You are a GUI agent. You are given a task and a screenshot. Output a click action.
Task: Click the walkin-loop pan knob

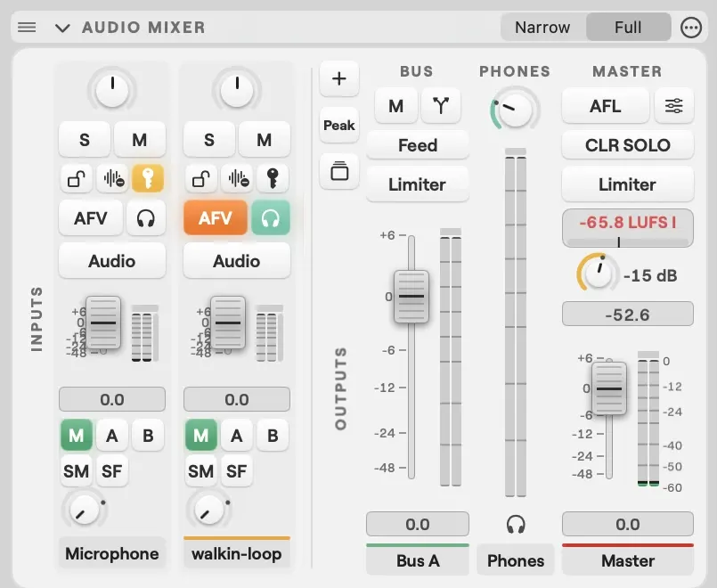209,510
